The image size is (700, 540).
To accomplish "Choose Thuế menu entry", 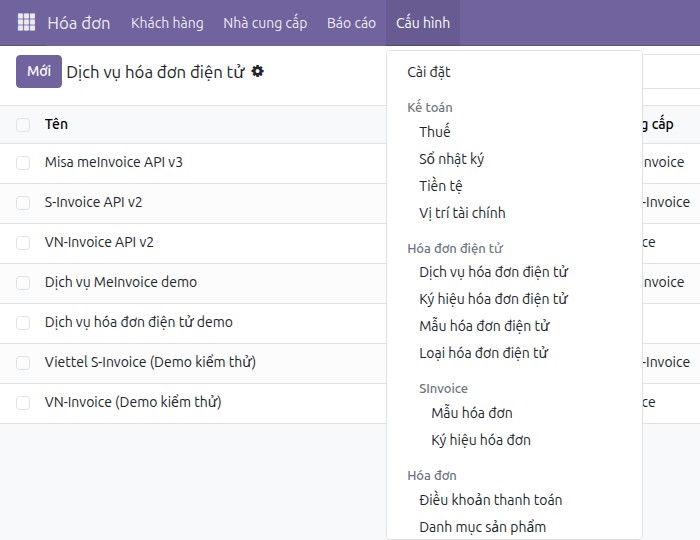I will coord(434,132).
